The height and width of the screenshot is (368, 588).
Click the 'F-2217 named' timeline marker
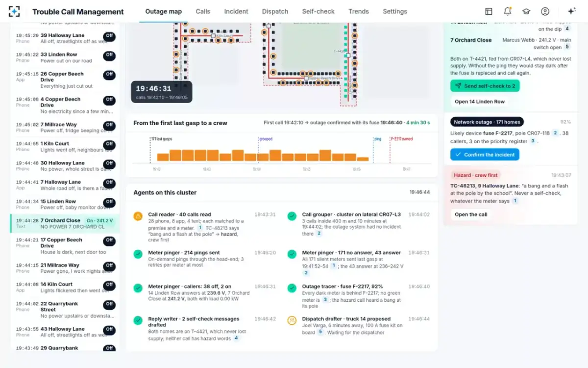pos(402,139)
